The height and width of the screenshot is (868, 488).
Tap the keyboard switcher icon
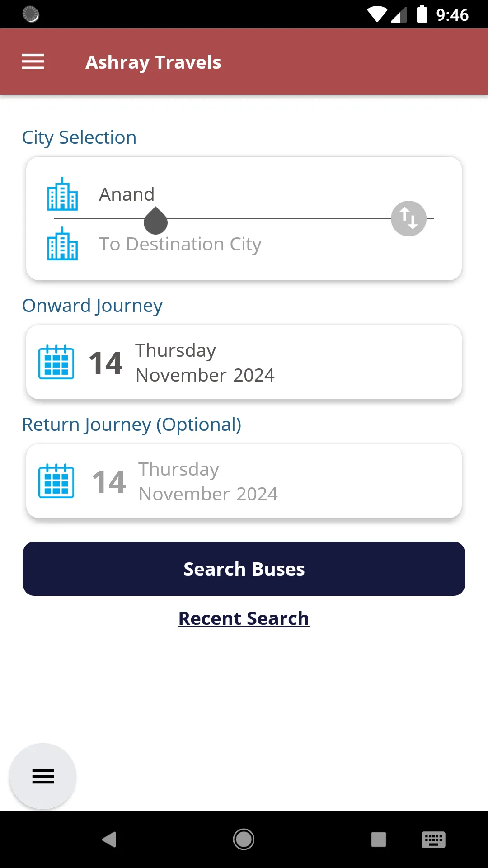433,840
